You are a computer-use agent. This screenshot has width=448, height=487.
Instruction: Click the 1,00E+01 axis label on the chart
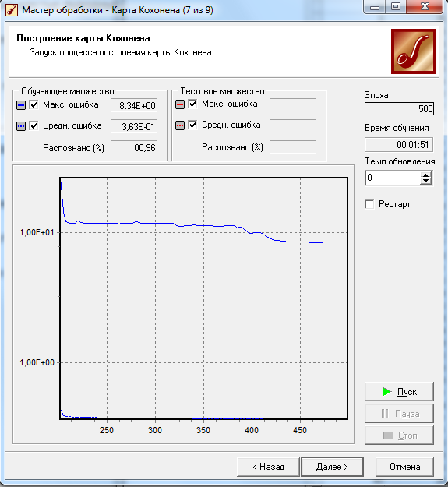pos(37,232)
